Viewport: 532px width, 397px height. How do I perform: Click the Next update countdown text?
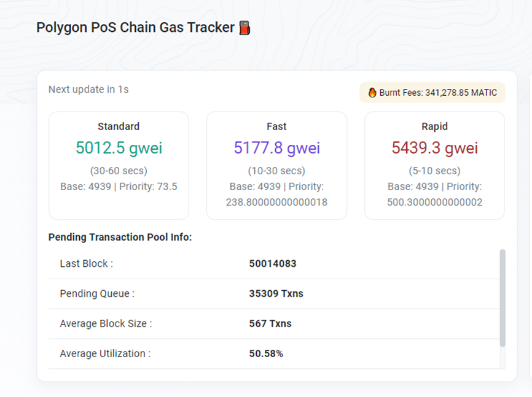tap(88, 90)
